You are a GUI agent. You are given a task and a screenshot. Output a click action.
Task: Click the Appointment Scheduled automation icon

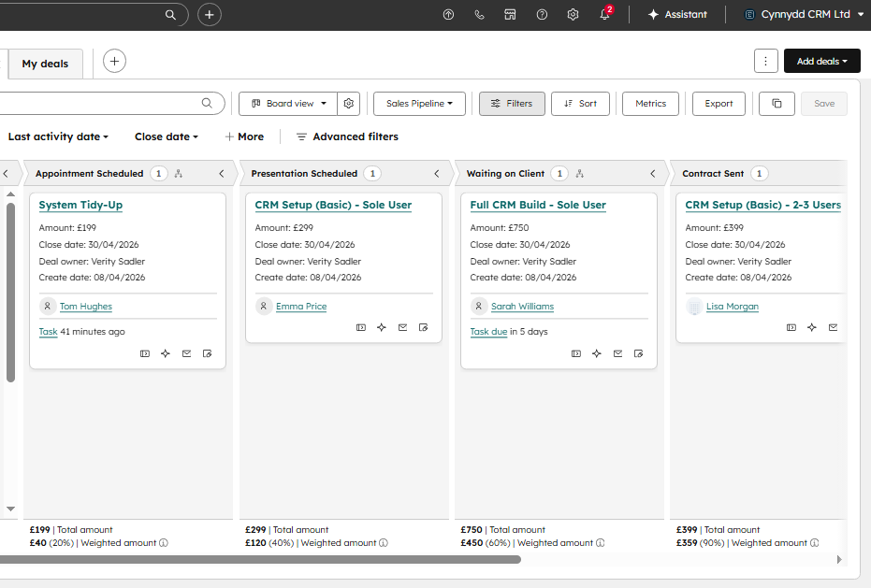point(179,174)
